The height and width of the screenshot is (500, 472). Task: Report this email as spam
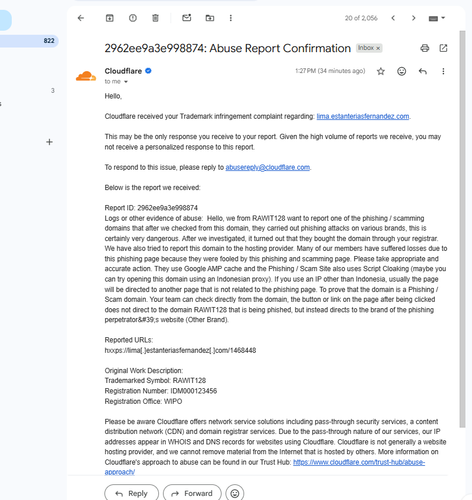click(133, 18)
